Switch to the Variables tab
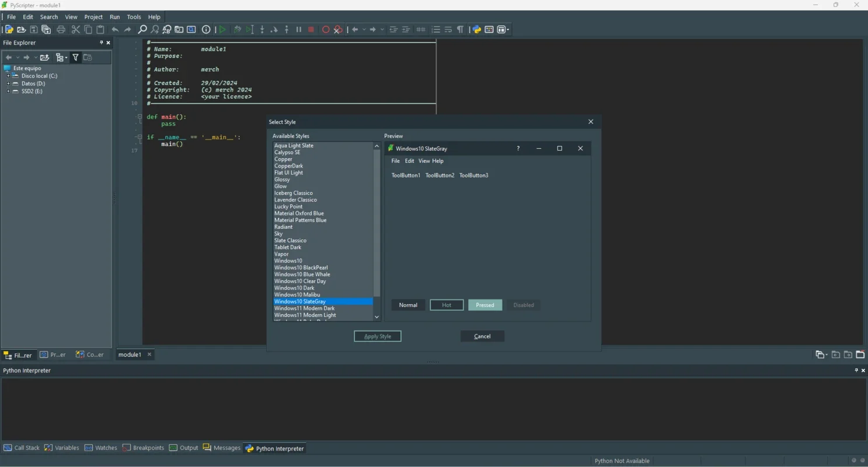The image size is (868, 467). (x=62, y=448)
